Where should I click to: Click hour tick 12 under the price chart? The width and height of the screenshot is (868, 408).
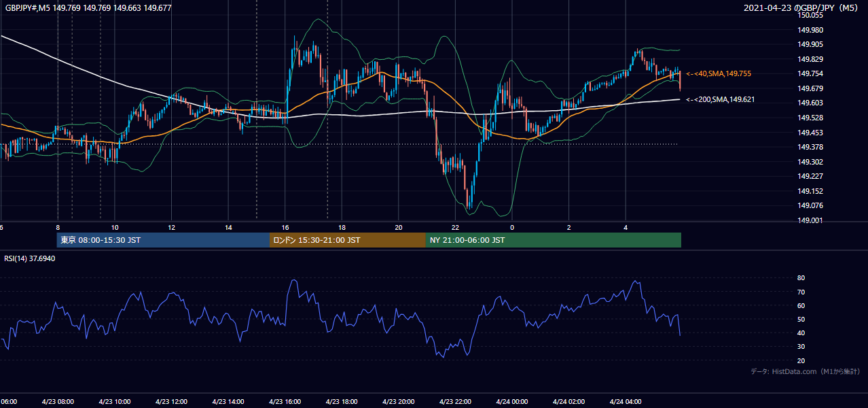tap(172, 228)
